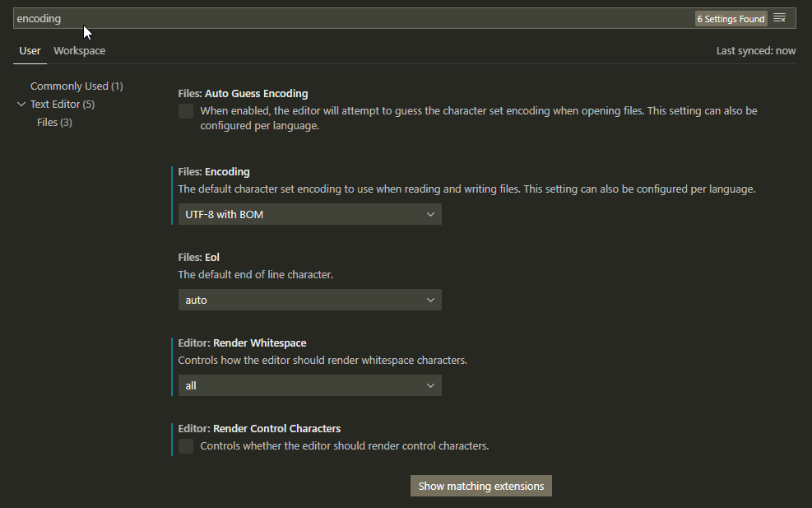Click the Editor: Render Whitespace title
Viewport: 812px width, 508px height.
[242, 343]
